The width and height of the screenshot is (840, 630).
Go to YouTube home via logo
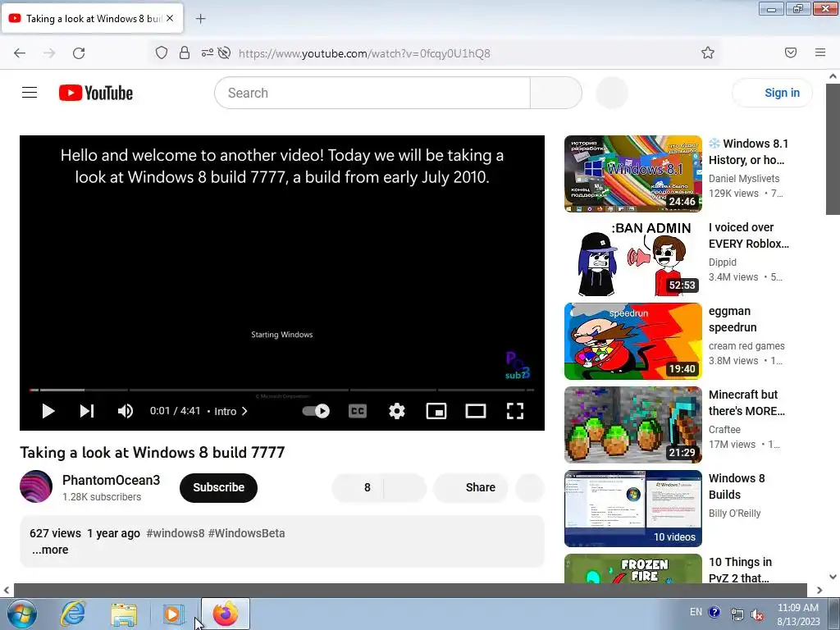pyautogui.click(x=96, y=93)
